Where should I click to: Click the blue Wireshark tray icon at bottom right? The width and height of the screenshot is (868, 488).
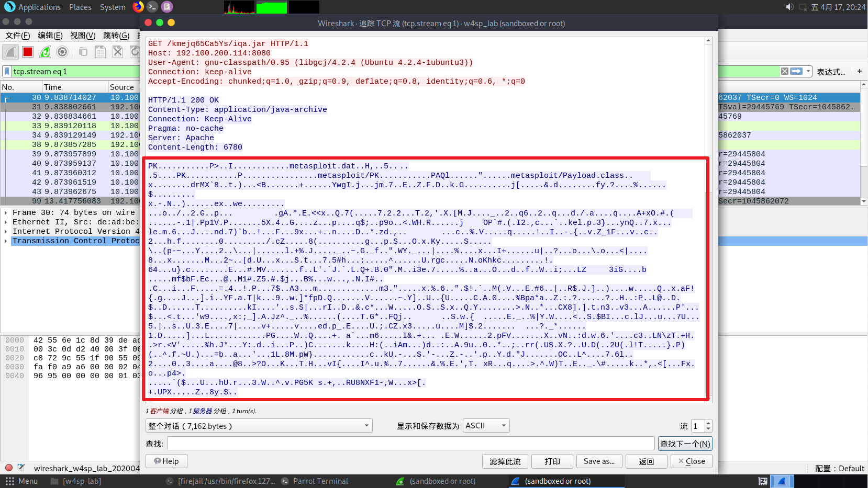(x=782, y=481)
